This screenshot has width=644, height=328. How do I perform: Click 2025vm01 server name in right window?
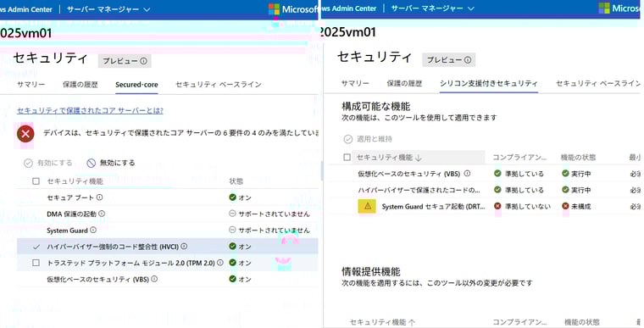pyautogui.click(x=349, y=32)
